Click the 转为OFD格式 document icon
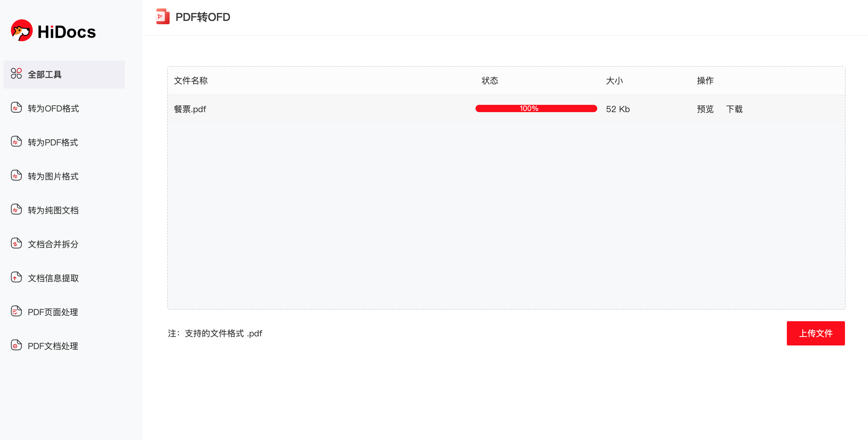 click(x=16, y=108)
